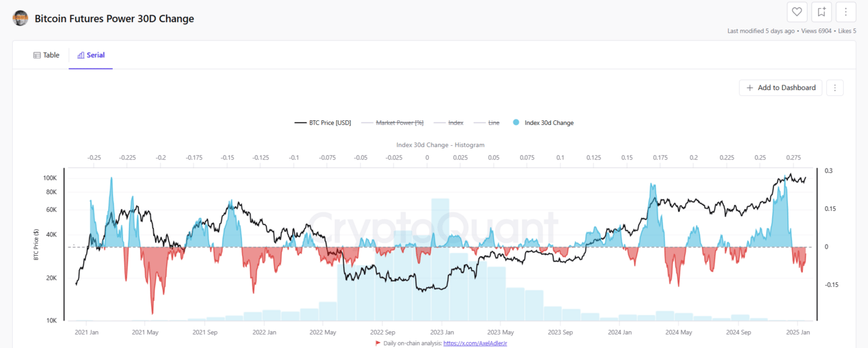The height and width of the screenshot is (348, 868).
Task: Click the heart like icon
Action: click(x=797, y=11)
